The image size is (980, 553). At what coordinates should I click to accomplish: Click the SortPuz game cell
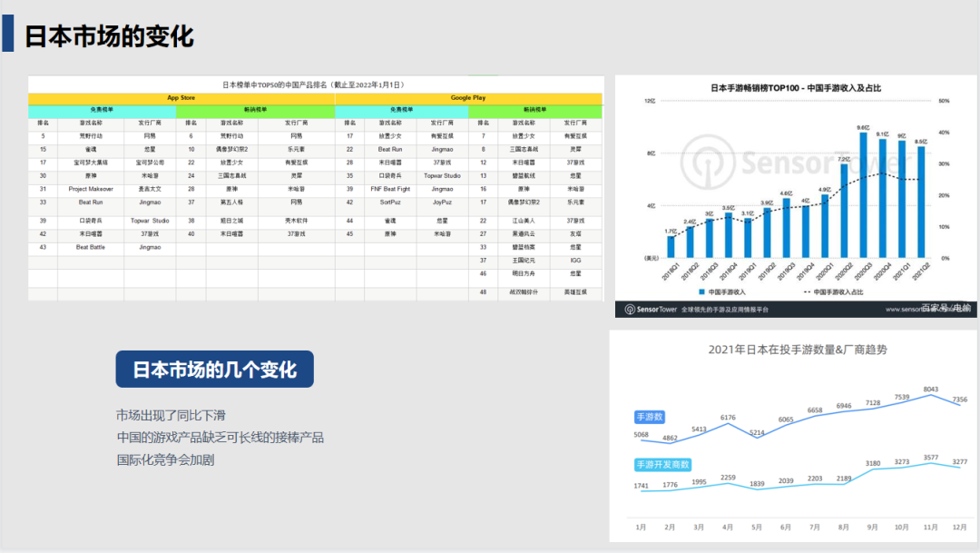(x=390, y=202)
